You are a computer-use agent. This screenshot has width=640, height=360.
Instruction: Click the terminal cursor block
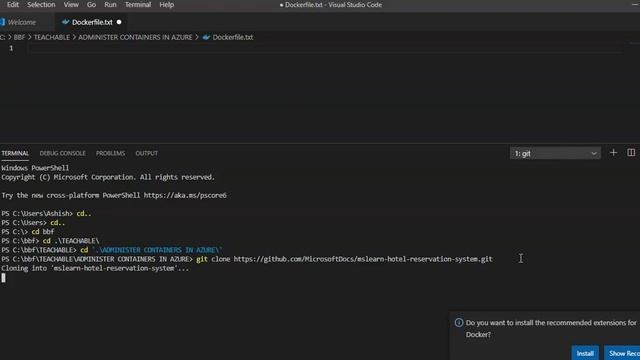click(4, 278)
